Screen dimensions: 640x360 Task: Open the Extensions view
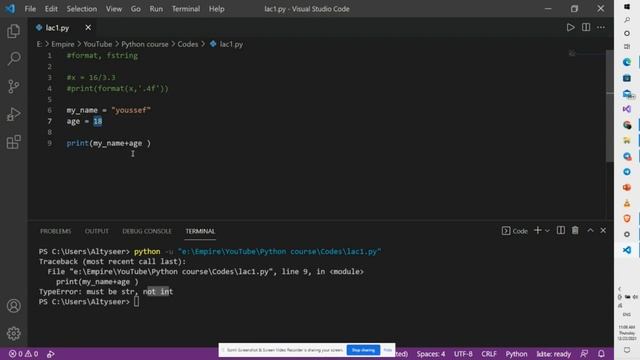point(13,142)
